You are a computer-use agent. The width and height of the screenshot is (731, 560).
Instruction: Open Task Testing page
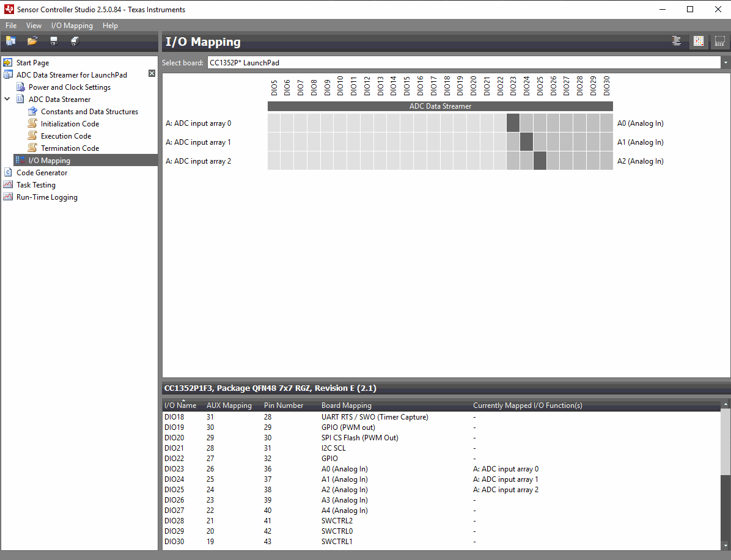pyautogui.click(x=36, y=184)
